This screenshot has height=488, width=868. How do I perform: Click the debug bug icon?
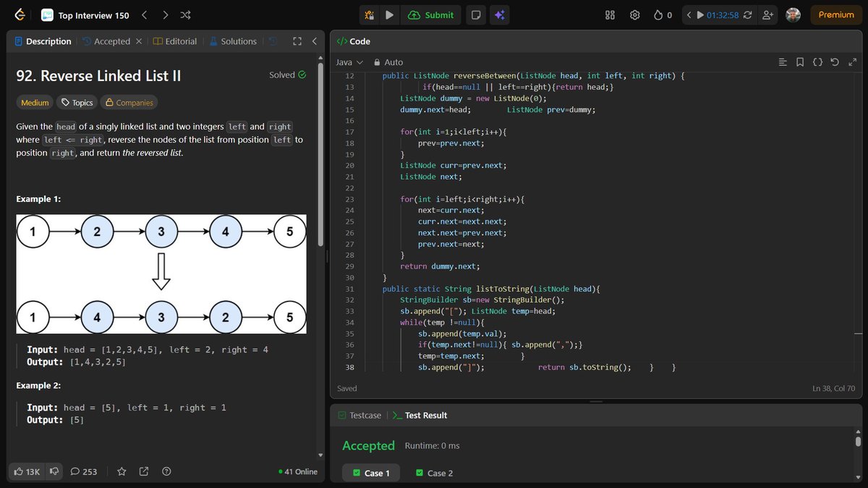369,14
